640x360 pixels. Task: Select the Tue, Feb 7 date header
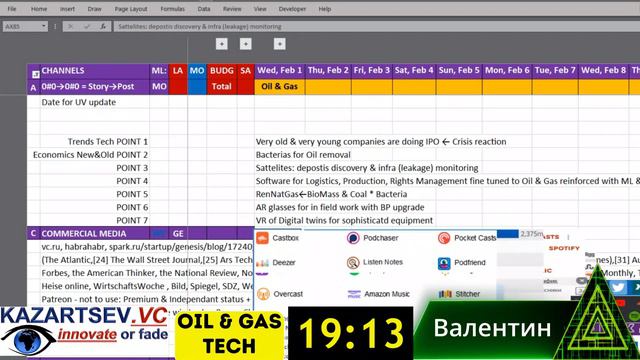tap(555, 70)
